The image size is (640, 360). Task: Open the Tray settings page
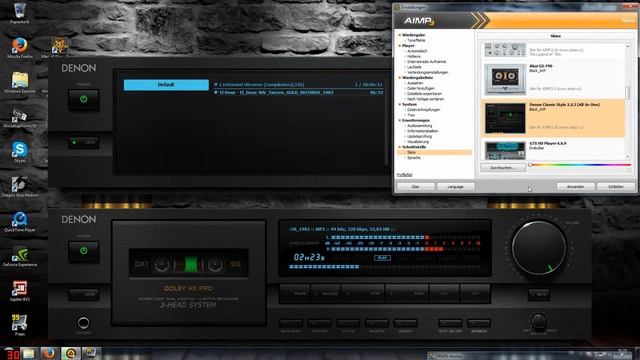click(x=411, y=115)
